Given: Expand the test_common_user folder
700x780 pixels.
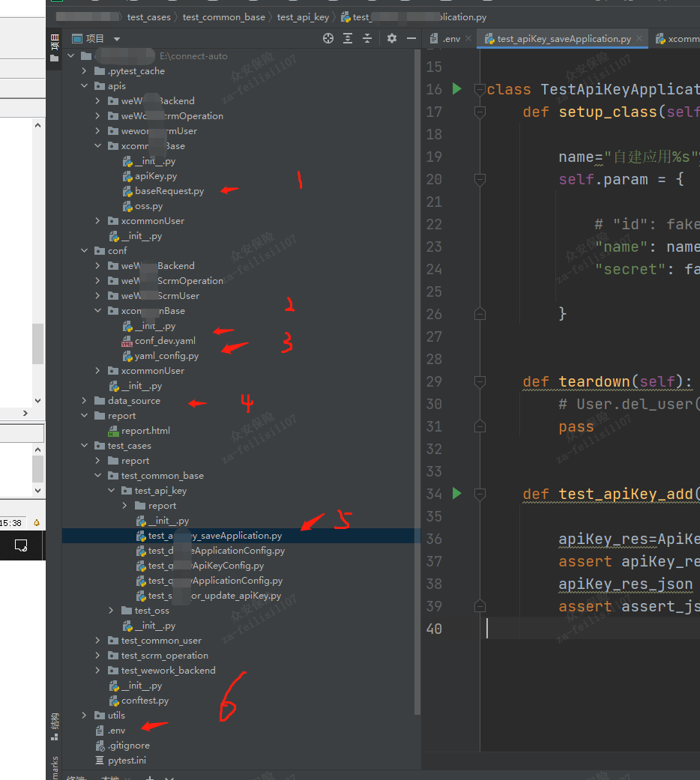Looking at the screenshot, I should point(97,641).
